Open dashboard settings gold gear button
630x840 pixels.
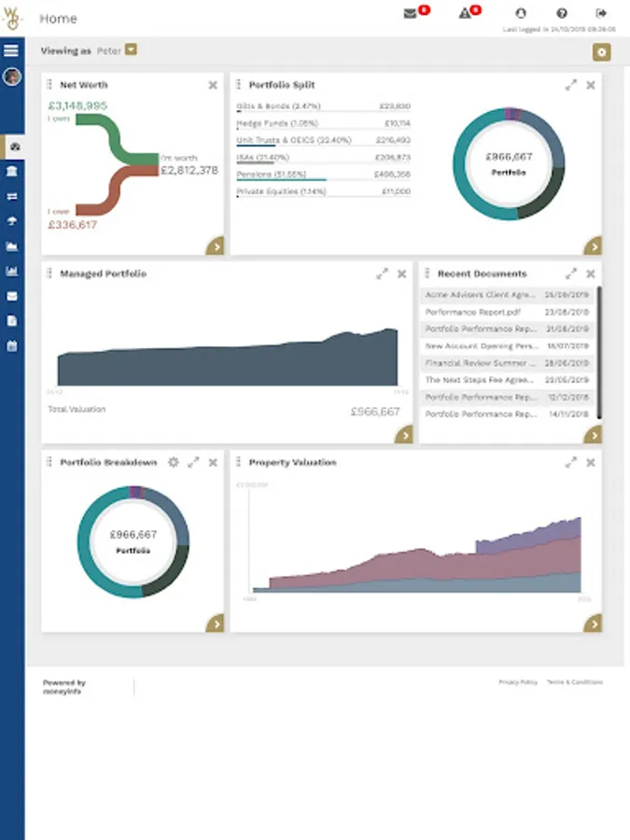601,52
